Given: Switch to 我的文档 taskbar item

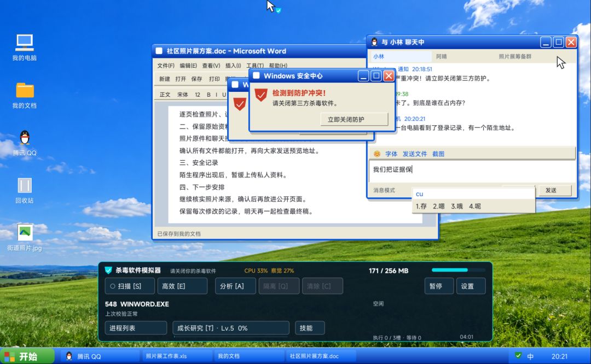Looking at the screenshot, I should (x=249, y=356).
